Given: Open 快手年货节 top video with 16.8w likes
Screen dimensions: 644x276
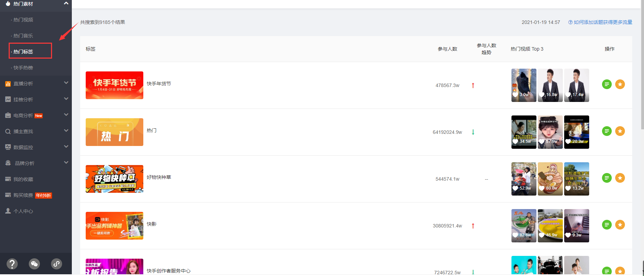Looking at the screenshot, I should point(550,85).
